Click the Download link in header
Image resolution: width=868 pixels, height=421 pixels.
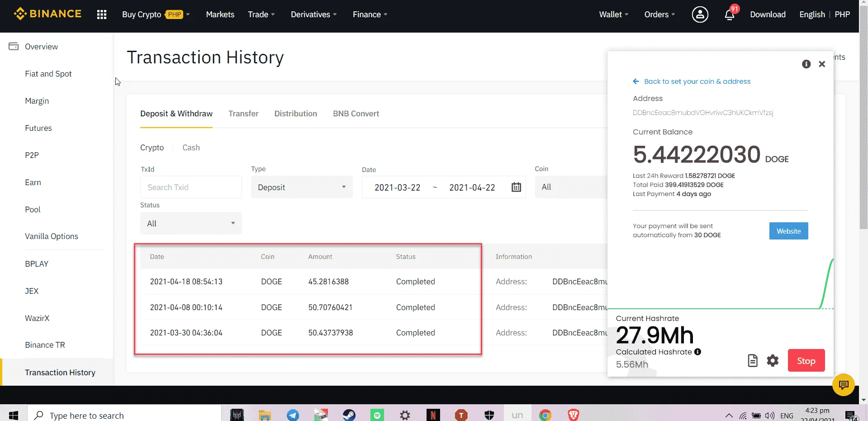[768, 14]
